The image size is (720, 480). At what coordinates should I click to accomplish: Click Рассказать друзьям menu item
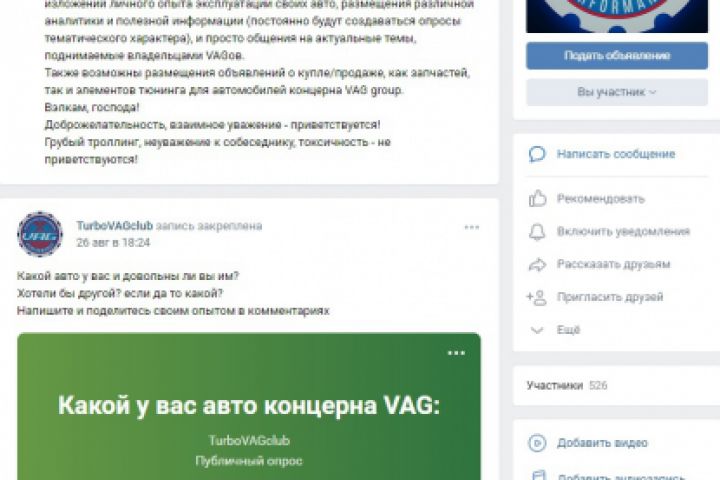tap(613, 265)
